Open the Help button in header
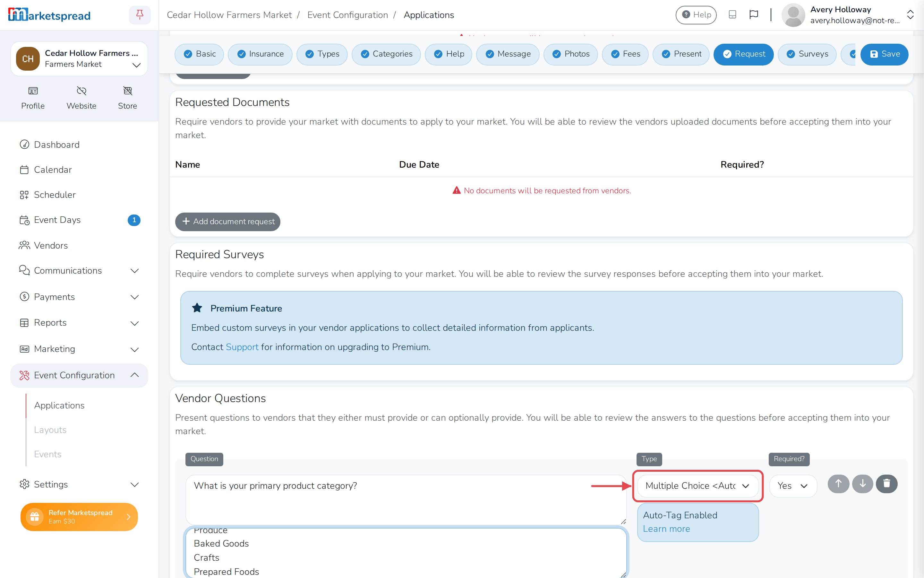 pyautogui.click(x=696, y=15)
